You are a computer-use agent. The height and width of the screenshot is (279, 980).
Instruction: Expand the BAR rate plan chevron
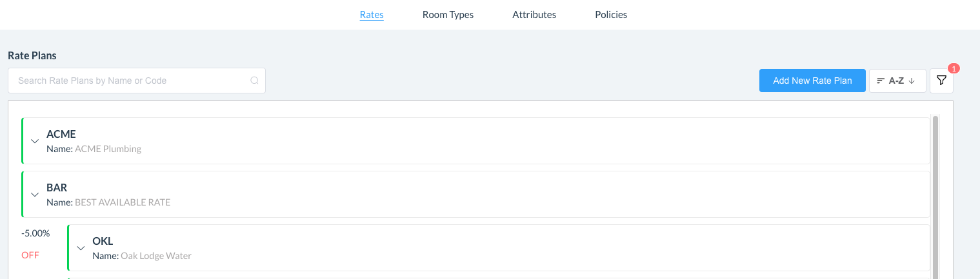pyautogui.click(x=35, y=195)
